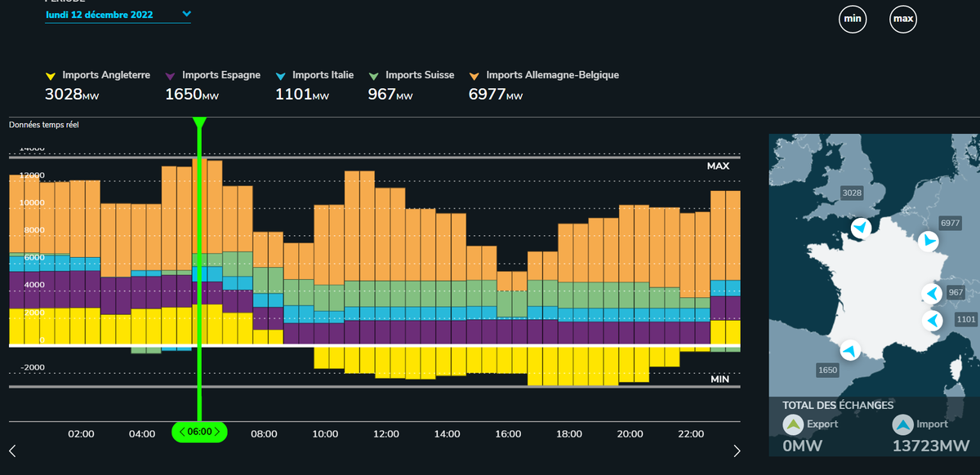Click the 18:00 time axis label
Screen dimensions: 980x475
click(x=569, y=433)
